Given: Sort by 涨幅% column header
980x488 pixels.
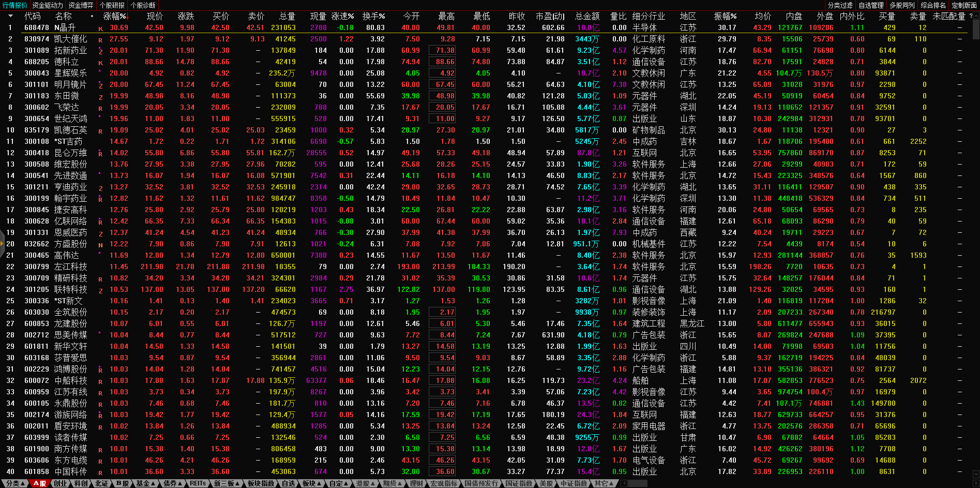Looking at the screenshot, I should point(114,16).
